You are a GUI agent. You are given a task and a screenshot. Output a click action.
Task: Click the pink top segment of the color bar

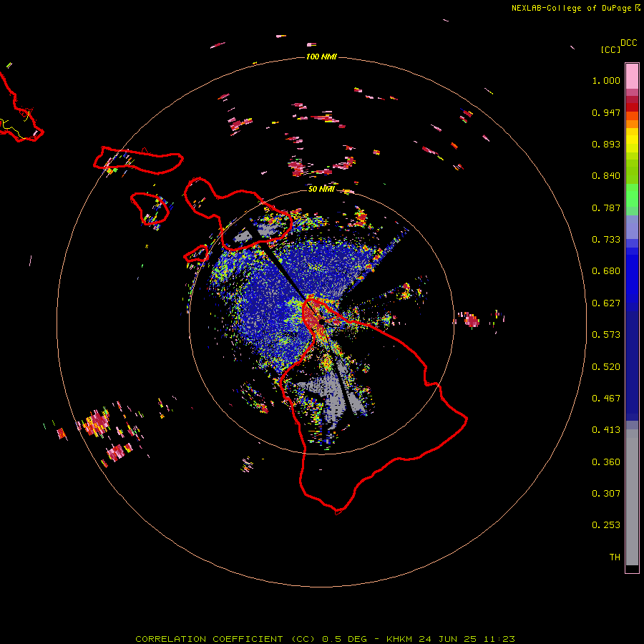pos(632,76)
